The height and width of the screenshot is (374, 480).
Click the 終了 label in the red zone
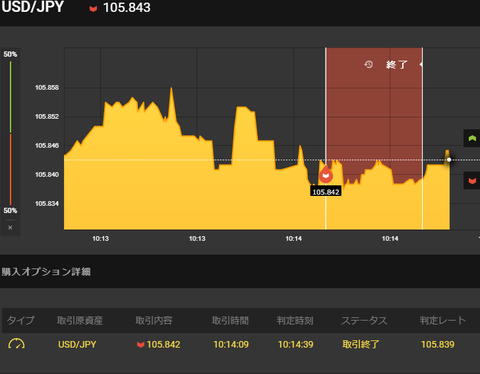pos(397,64)
